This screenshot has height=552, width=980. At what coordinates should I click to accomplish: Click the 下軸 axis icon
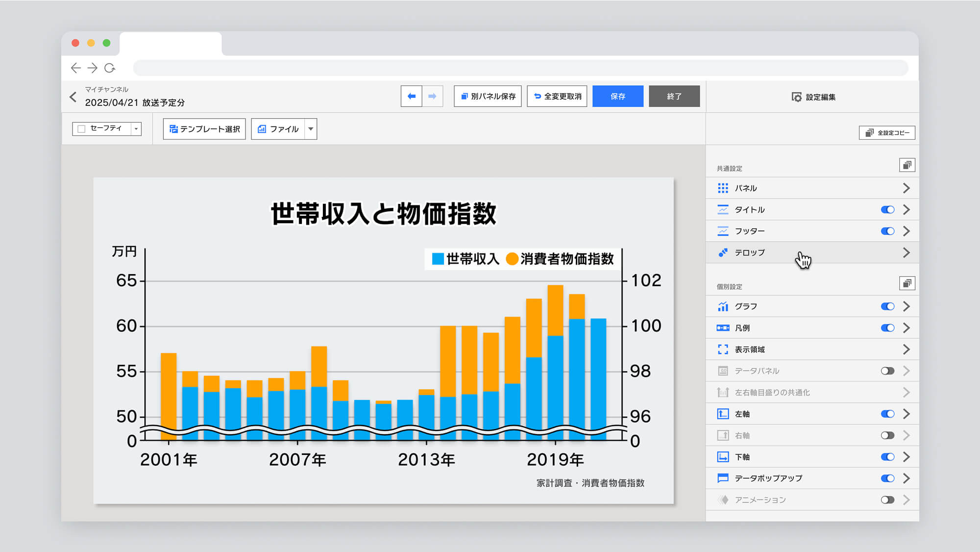pos(723,457)
